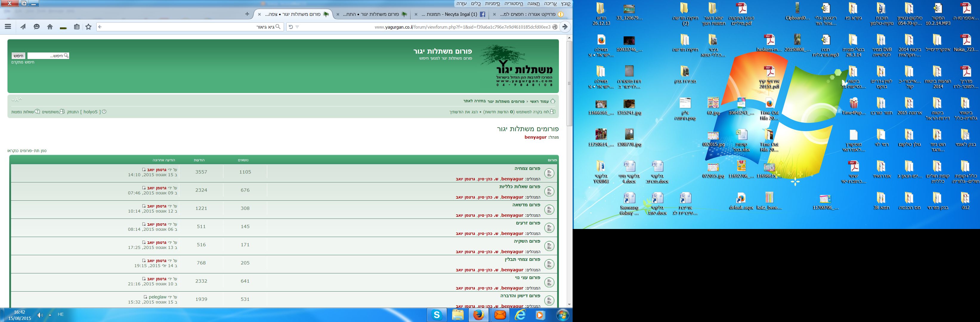980x322 pixels.
Task: Open the Hello chat smiley icon
Action: tap(36, 27)
